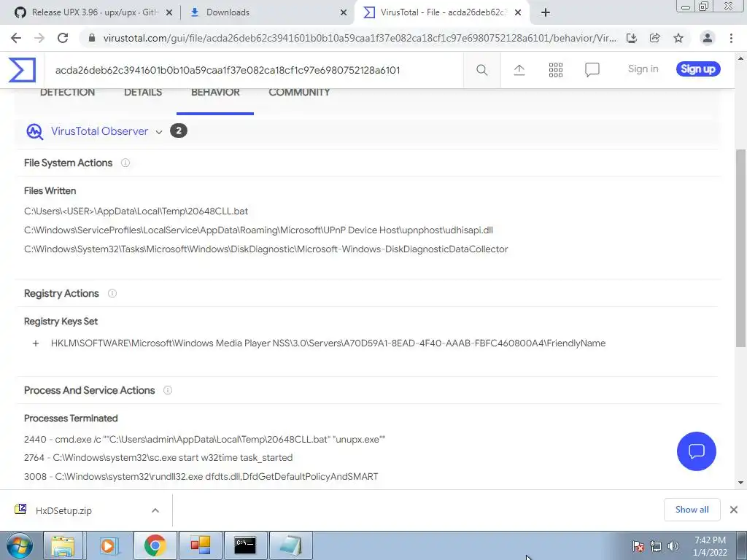This screenshot has height=560, width=747.
Task: Click VirusTotal Observer label
Action: pos(99,131)
